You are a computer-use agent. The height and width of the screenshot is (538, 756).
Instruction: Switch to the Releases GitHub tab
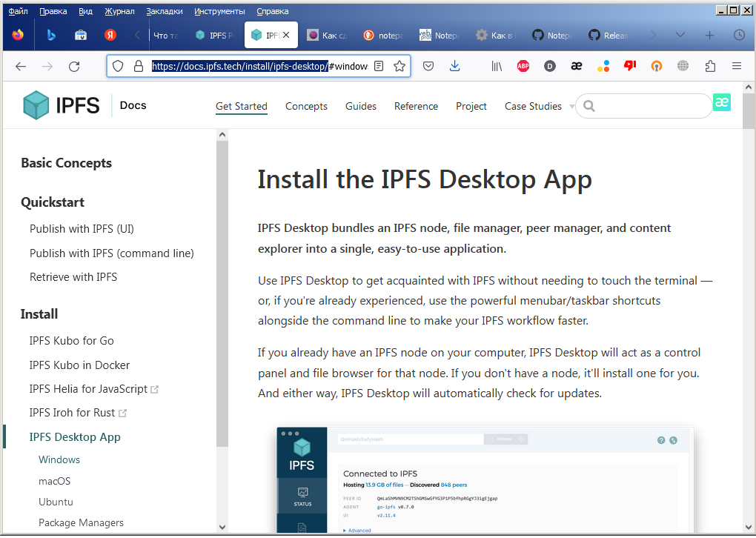[609, 35]
